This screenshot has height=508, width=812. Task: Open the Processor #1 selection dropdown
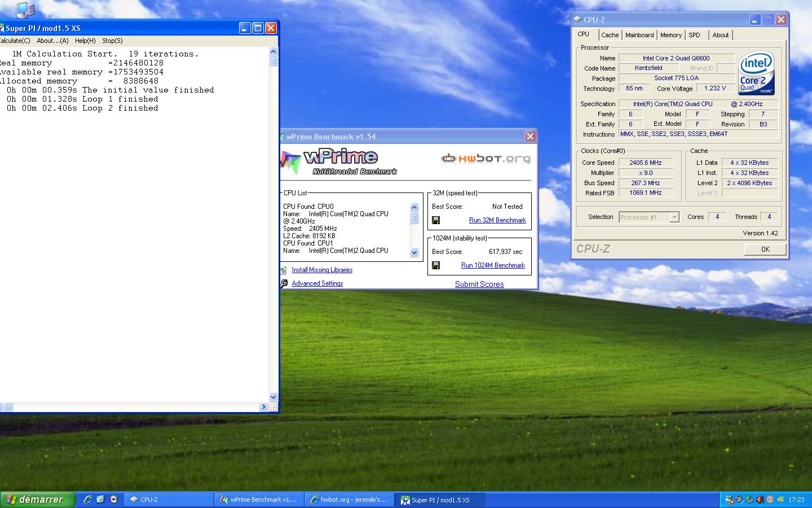[648, 217]
